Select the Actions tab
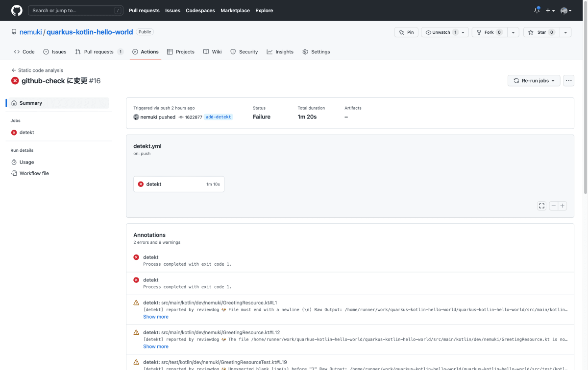 coord(146,52)
